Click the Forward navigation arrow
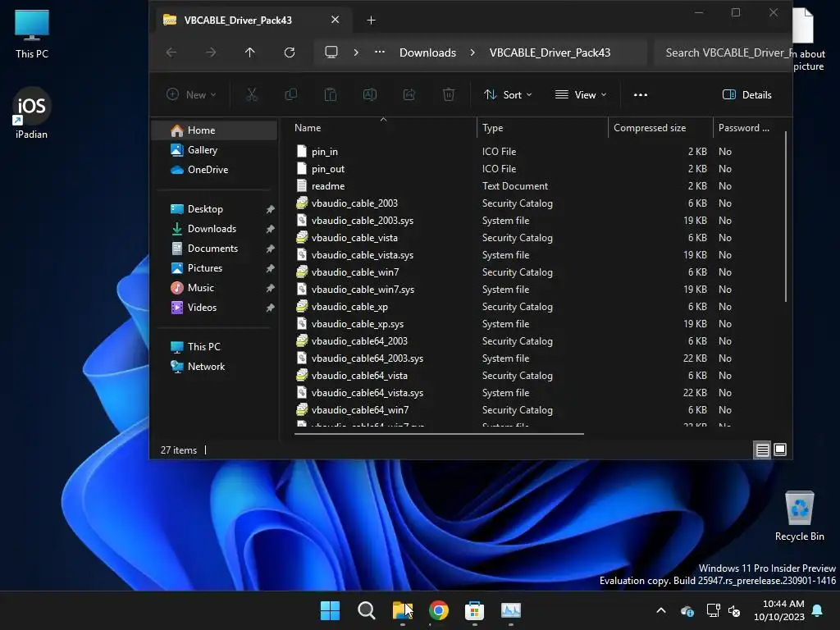This screenshot has width=840, height=630. (x=211, y=52)
